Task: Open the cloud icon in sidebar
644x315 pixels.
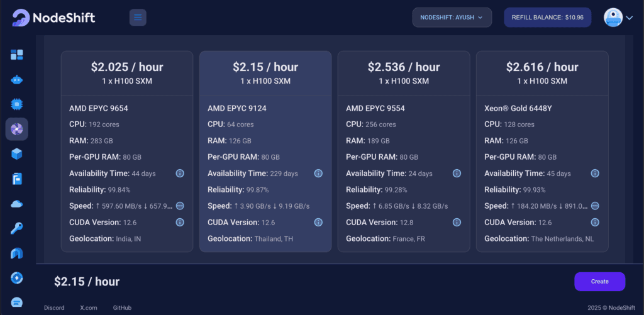Action: coord(17,204)
